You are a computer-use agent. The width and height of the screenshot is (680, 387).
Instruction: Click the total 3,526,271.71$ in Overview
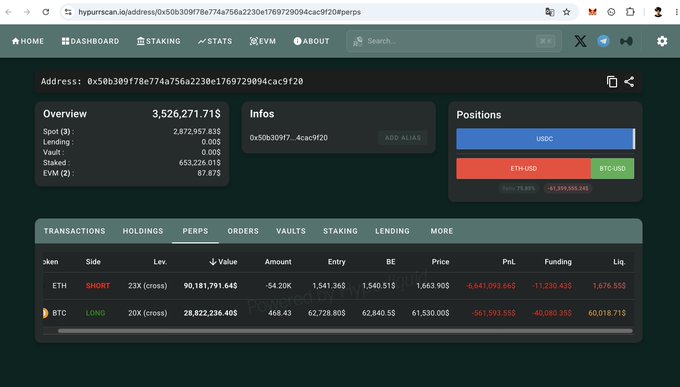click(186, 114)
